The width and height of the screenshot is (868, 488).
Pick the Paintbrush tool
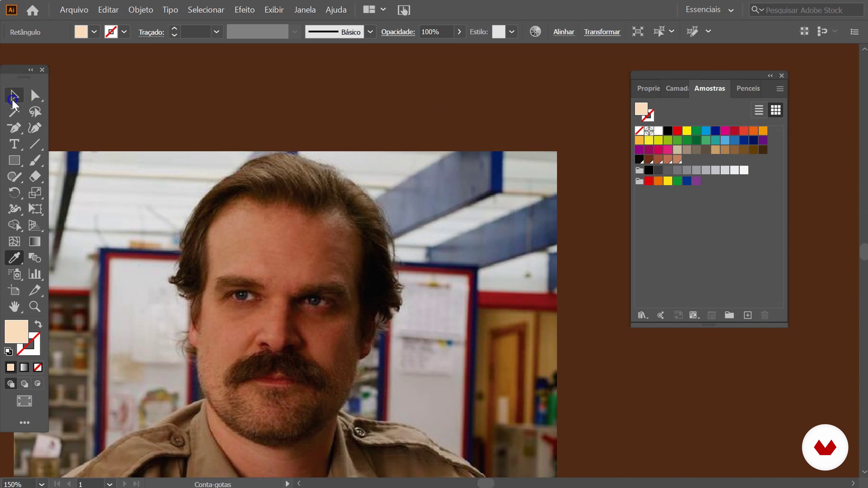point(35,160)
